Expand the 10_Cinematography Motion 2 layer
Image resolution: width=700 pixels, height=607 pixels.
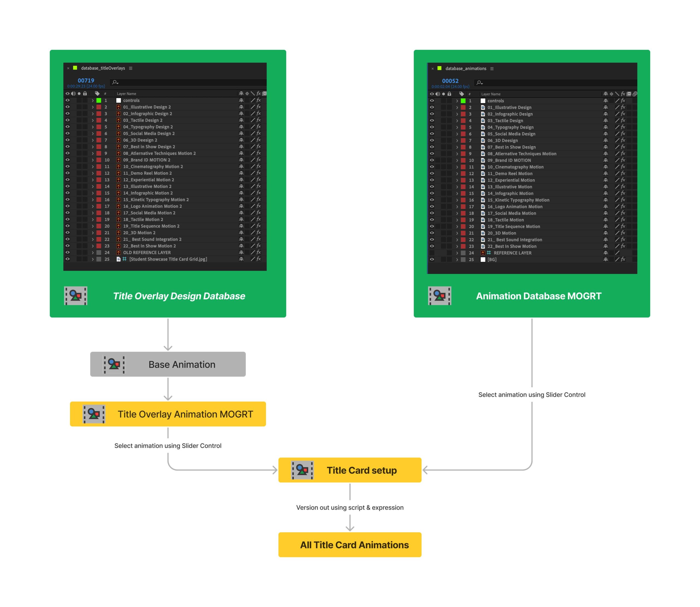[93, 167]
